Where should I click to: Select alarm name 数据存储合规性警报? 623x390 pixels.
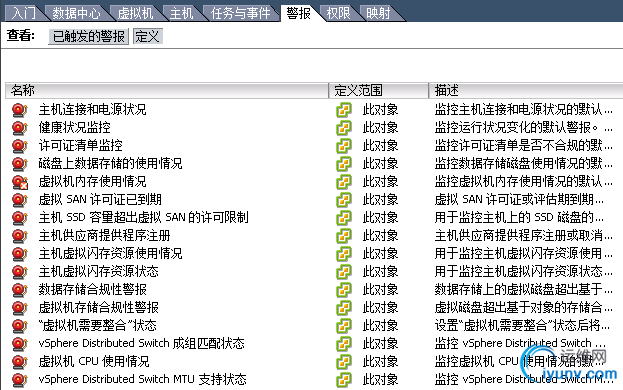(93, 290)
